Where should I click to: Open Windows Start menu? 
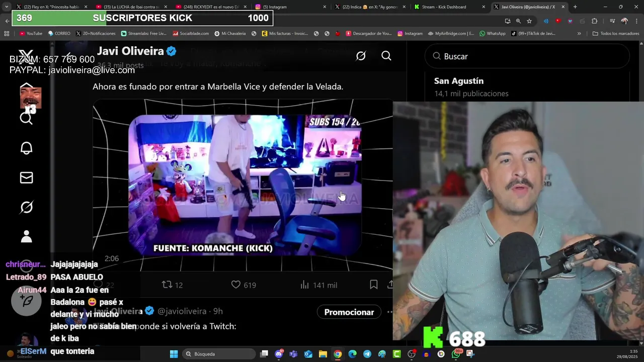[x=174, y=354]
